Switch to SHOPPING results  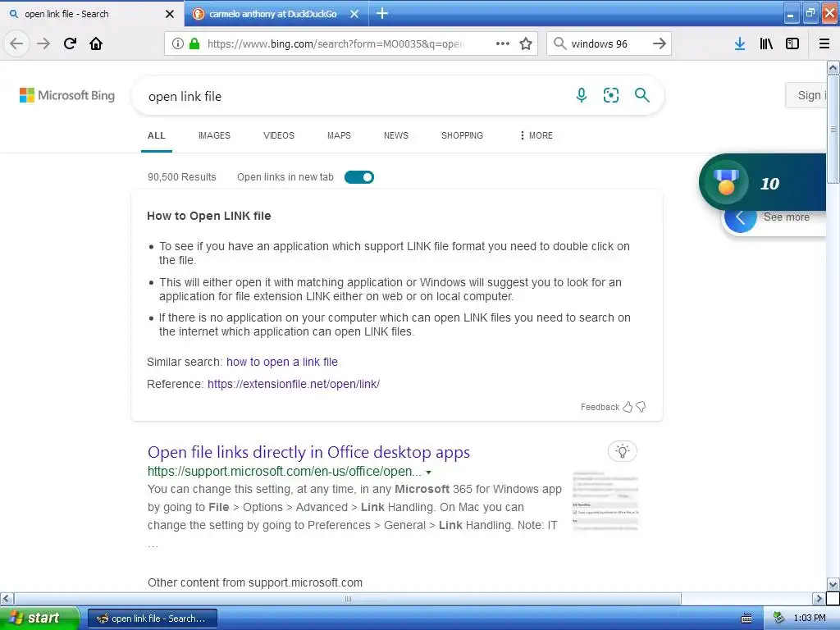[463, 135]
